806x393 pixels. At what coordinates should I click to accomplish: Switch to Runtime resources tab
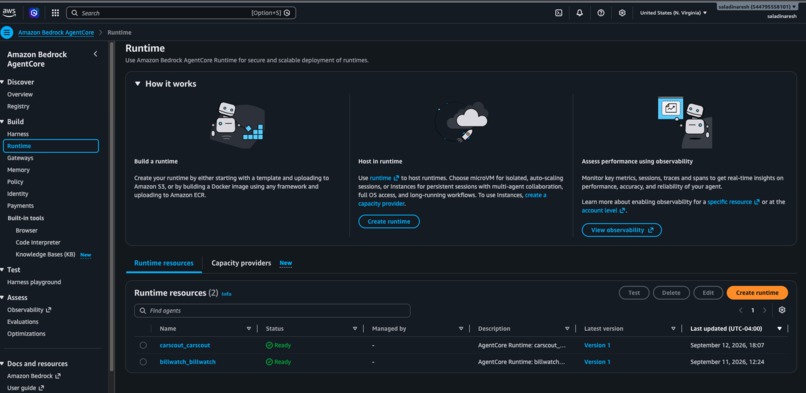pos(164,263)
